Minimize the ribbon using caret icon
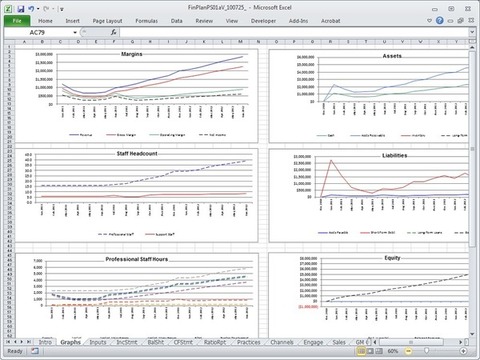The width and height of the screenshot is (480, 360). pos(429,21)
